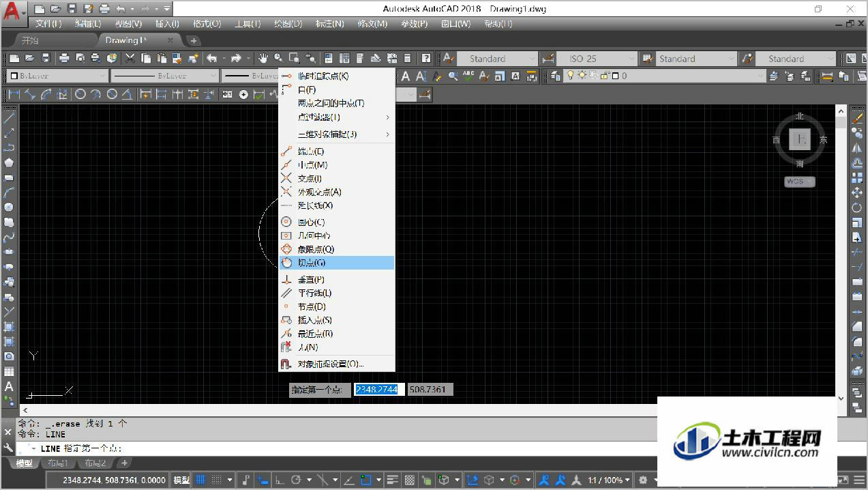Click the 模型 model space status button
The height and width of the screenshot is (490, 868).
tap(181, 480)
